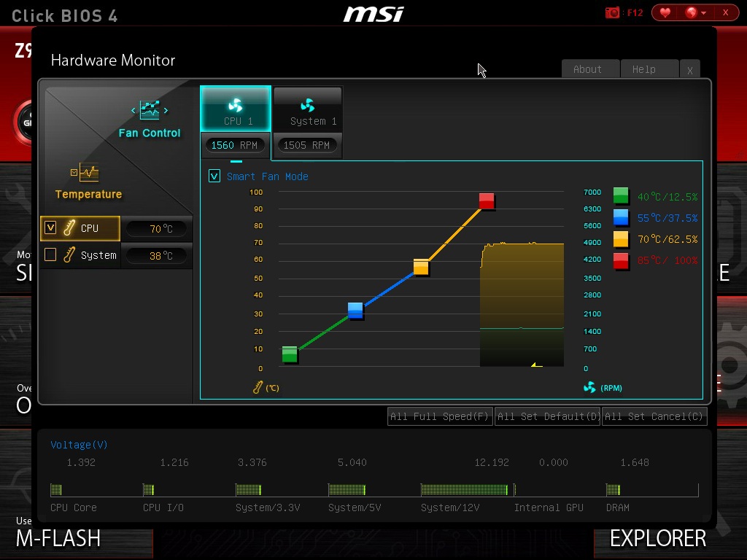Click the blue 55°C legend swatch

pyautogui.click(x=621, y=217)
